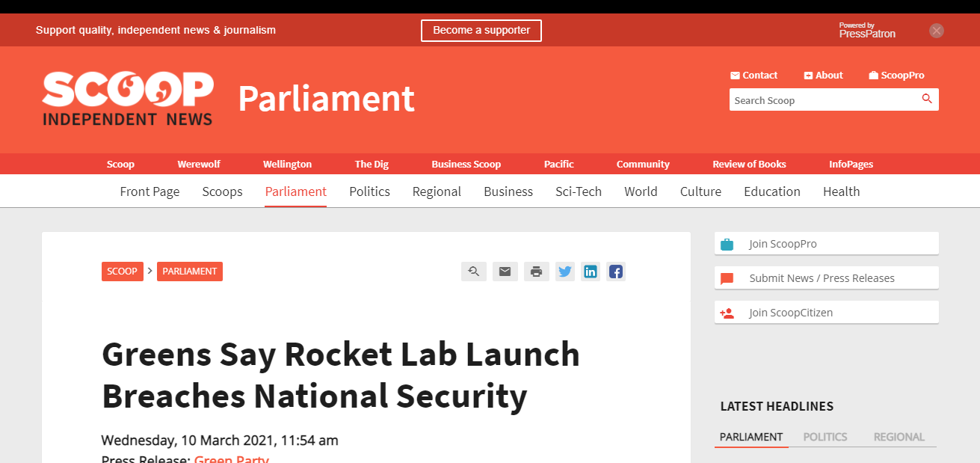Select the Politics latest headlines tab
The image size is (980, 463).
click(x=825, y=437)
